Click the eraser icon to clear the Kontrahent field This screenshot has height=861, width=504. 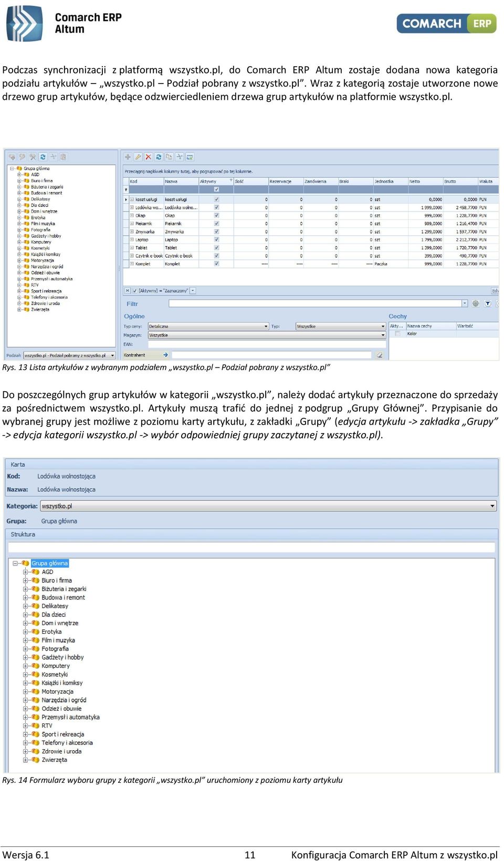pos(379,355)
